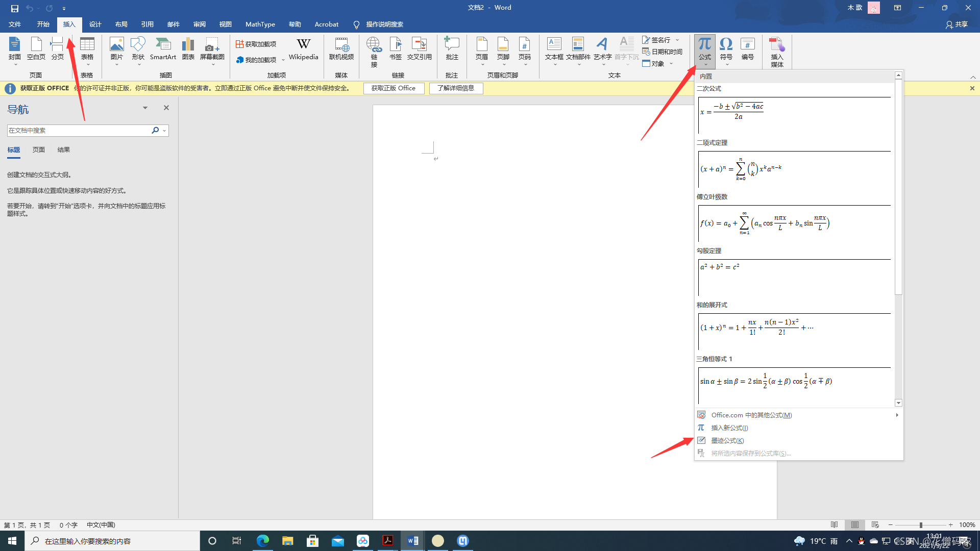
Task: Click the 获取正版 Office button
Action: point(394,88)
